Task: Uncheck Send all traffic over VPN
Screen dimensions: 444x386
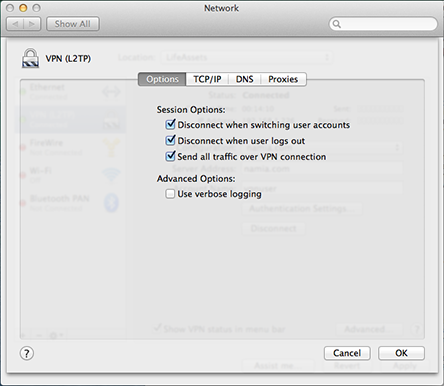Action: (170, 156)
